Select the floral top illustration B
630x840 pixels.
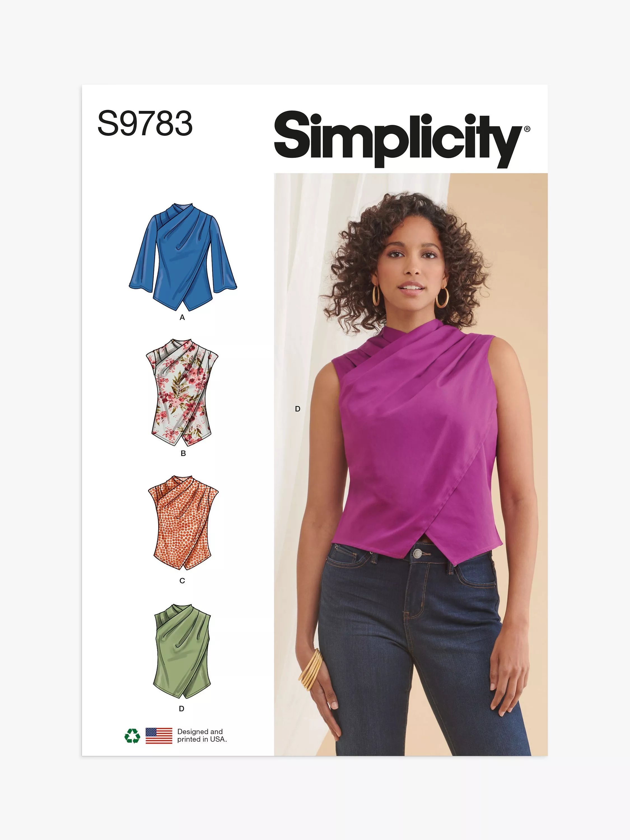pos(182,392)
